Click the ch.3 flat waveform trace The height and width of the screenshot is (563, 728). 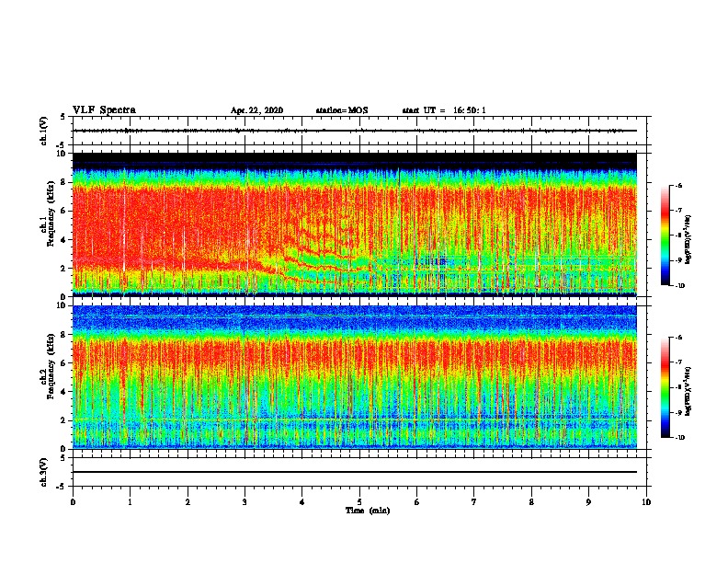[355, 472]
